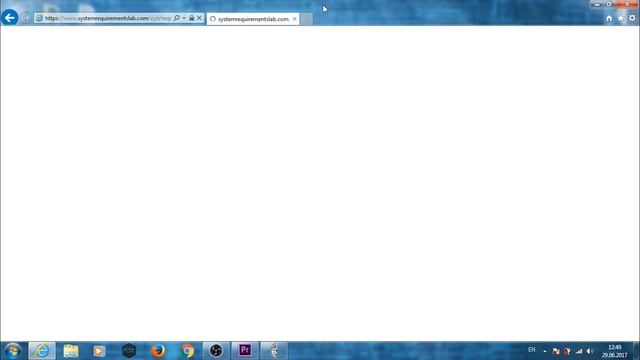Click the greyed Forward navigation button

(x=26, y=18)
